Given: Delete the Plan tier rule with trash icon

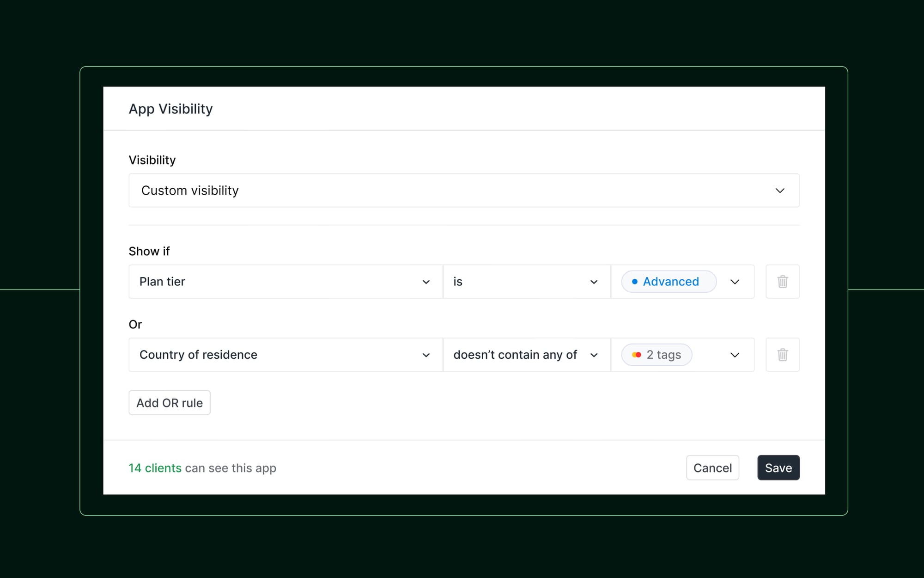Looking at the screenshot, I should coord(783,282).
